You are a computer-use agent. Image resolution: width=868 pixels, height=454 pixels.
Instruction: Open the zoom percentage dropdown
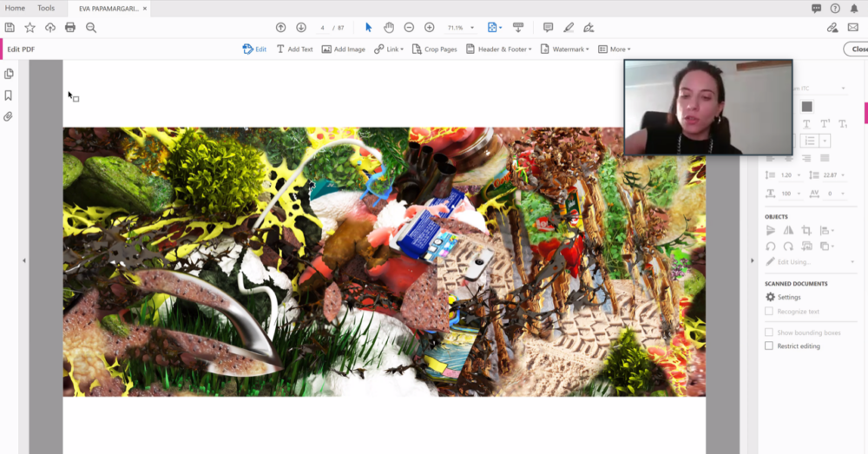[x=472, y=28]
